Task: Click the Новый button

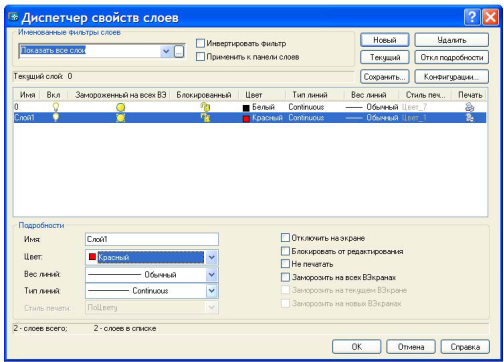Action: [385, 40]
